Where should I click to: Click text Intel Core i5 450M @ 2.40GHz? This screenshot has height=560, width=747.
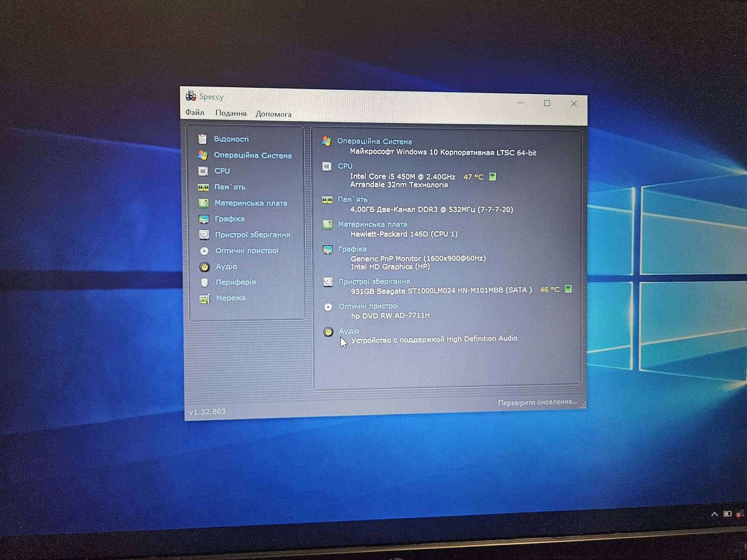pos(403,177)
